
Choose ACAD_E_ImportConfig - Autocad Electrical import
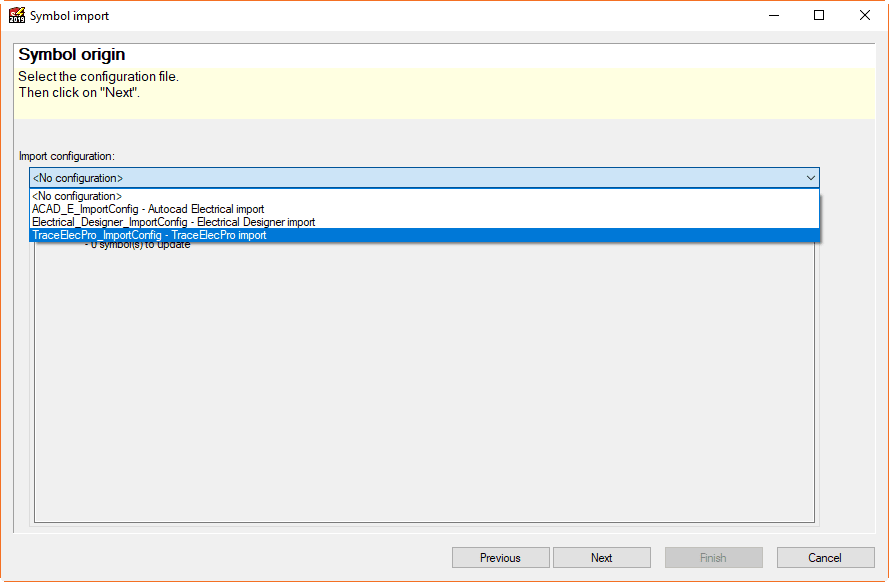tap(424, 209)
